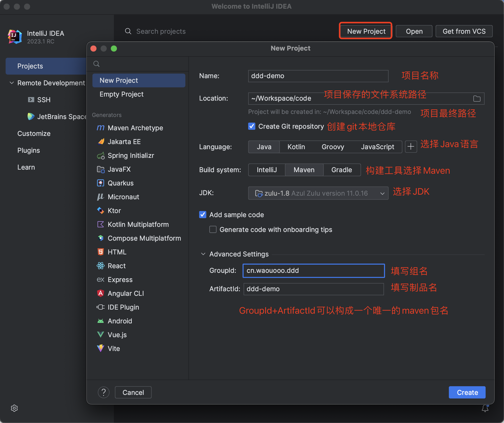Click the React generator icon
Image resolution: width=504 pixels, height=423 pixels.
(101, 266)
